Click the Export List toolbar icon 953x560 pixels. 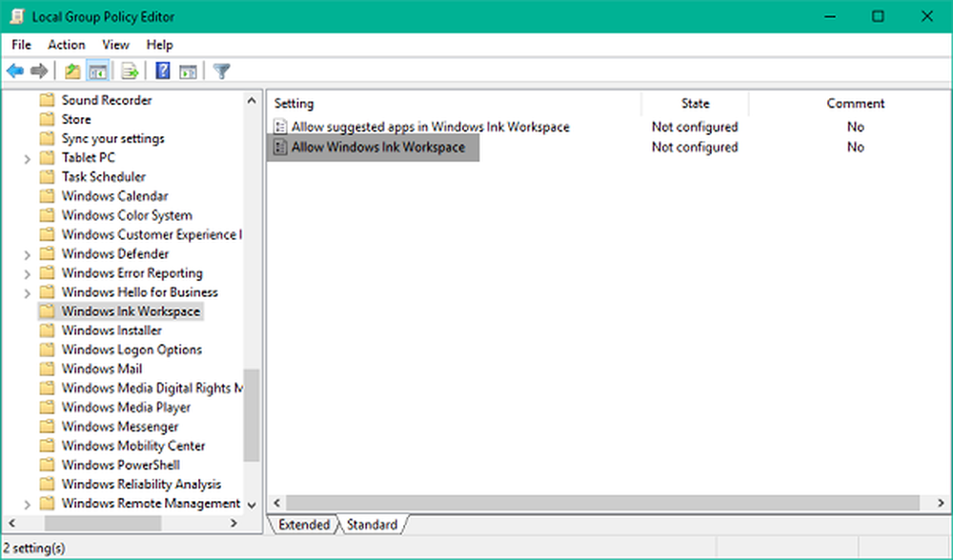click(x=131, y=71)
